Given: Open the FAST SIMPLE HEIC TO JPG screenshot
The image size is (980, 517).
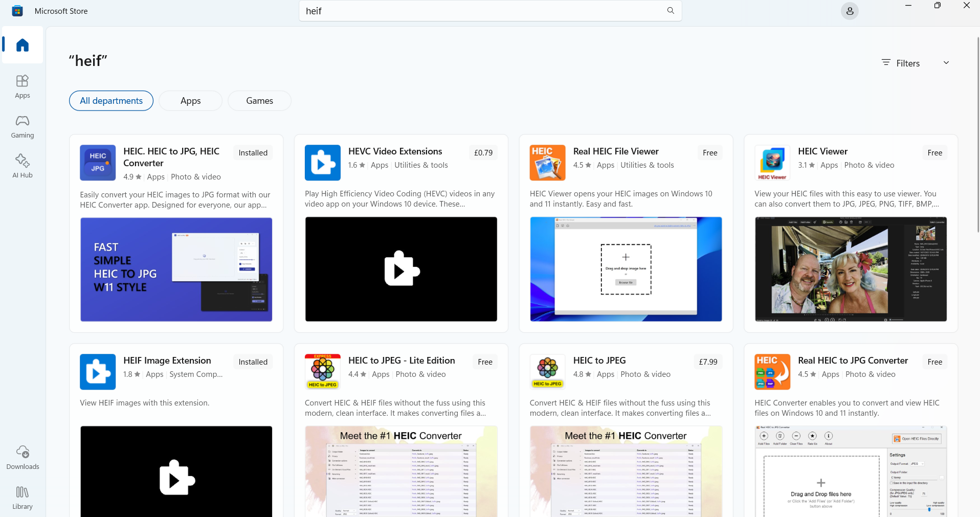Looking at the screenshot, I should (176, 269).
